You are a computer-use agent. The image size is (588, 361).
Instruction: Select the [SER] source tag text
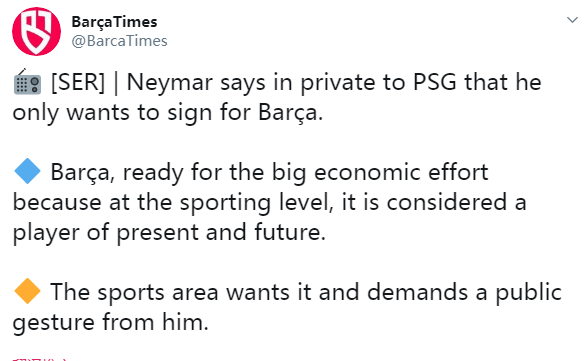pyautogui.click(x=78, y=82)
